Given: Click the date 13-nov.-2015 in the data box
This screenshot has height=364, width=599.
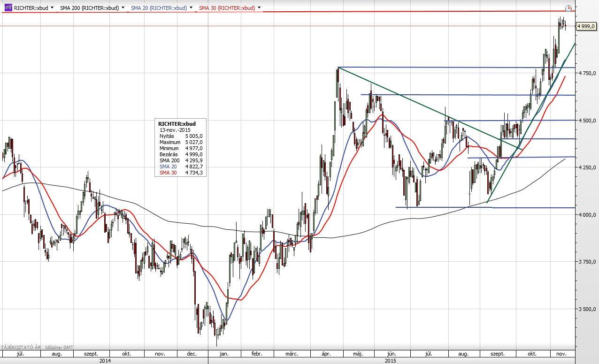Looking at the screenshot, I should pyautogui.click(x=175, y=129).
